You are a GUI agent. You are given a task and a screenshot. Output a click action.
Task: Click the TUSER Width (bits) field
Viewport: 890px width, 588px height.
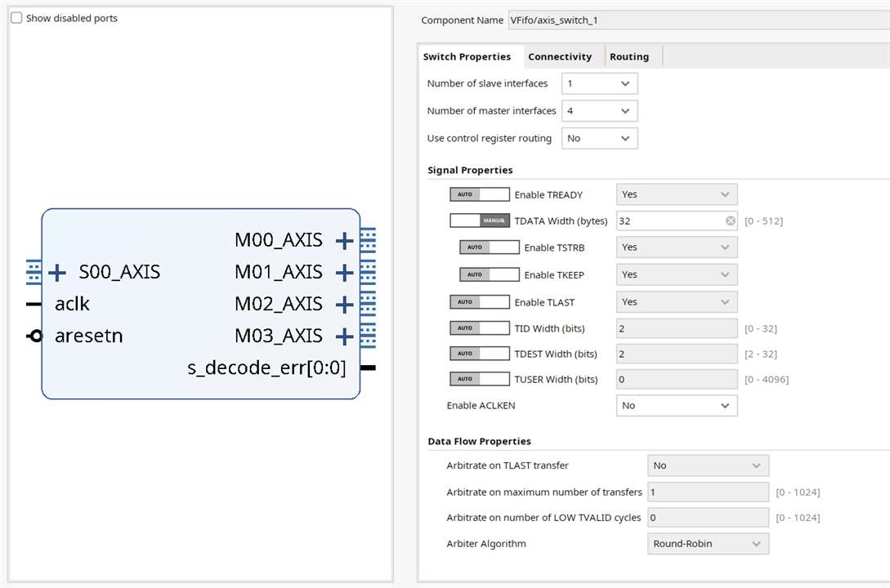pos(677,379)
